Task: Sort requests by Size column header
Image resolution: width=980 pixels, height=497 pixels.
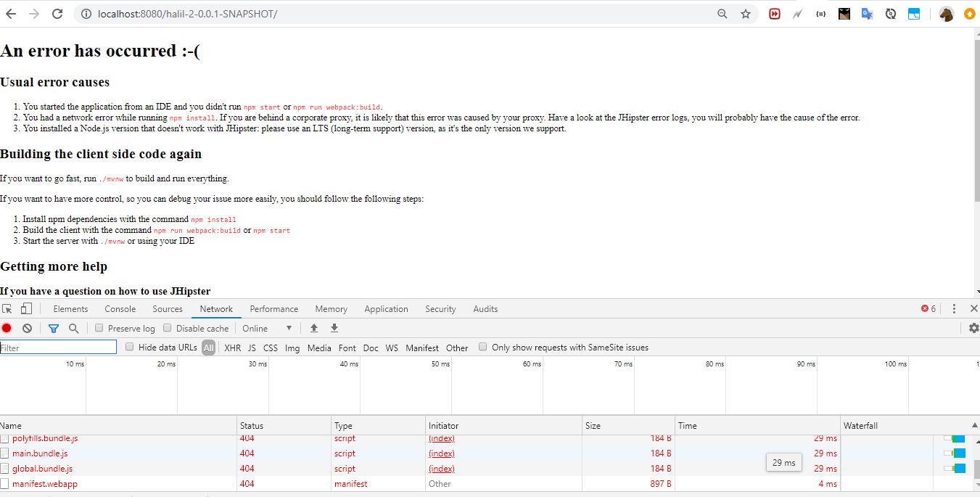Action: pos(629,426)
